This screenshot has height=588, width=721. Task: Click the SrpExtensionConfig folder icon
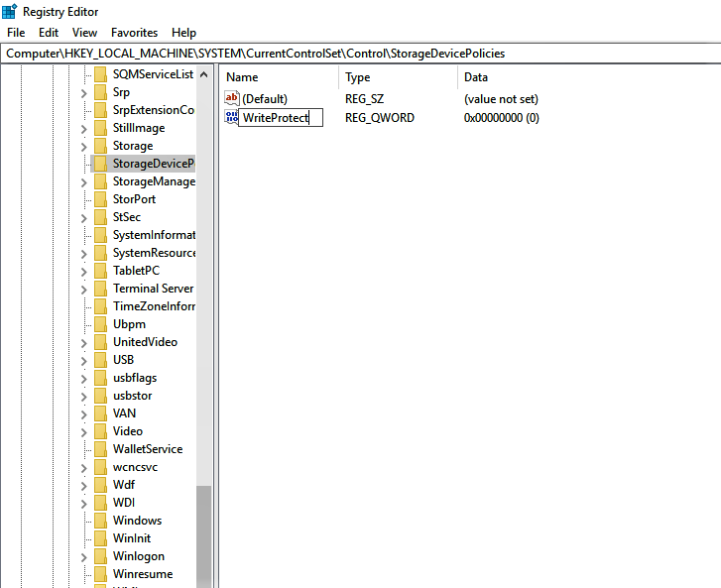(x=101, y=110)
